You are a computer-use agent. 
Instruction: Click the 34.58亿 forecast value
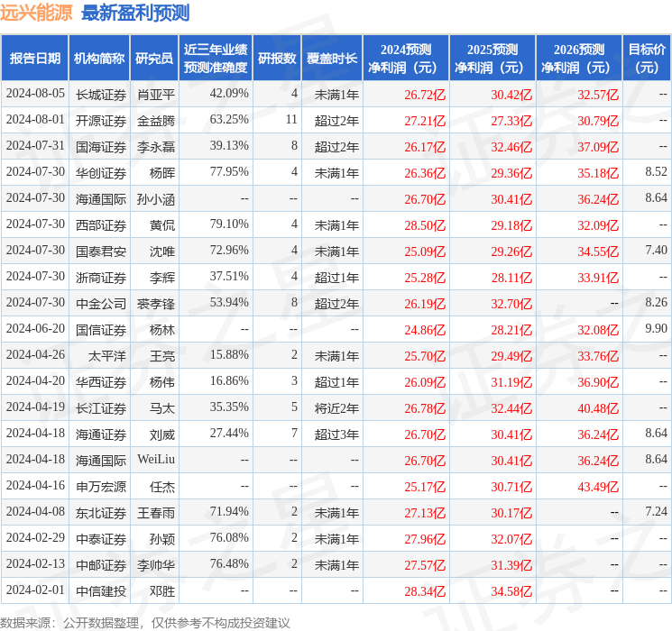click(511, 591)
